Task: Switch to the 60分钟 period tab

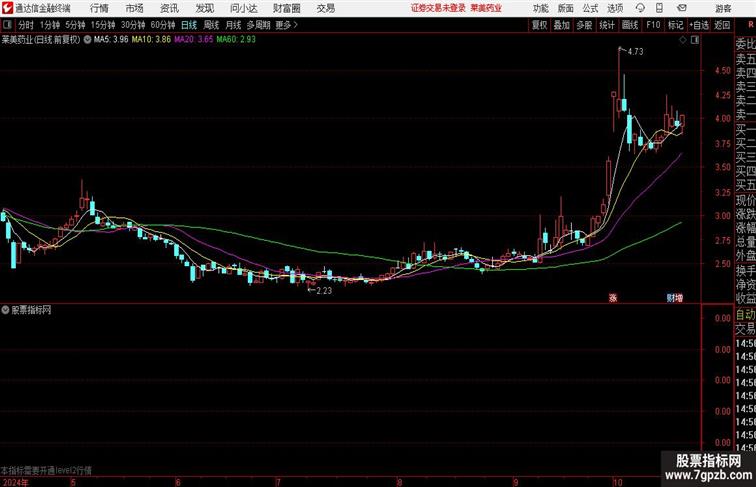Action: coord(163,25)
